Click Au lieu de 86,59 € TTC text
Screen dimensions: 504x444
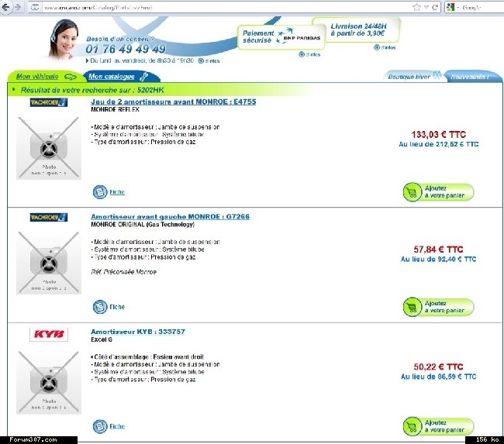click(x=438, y=377)
